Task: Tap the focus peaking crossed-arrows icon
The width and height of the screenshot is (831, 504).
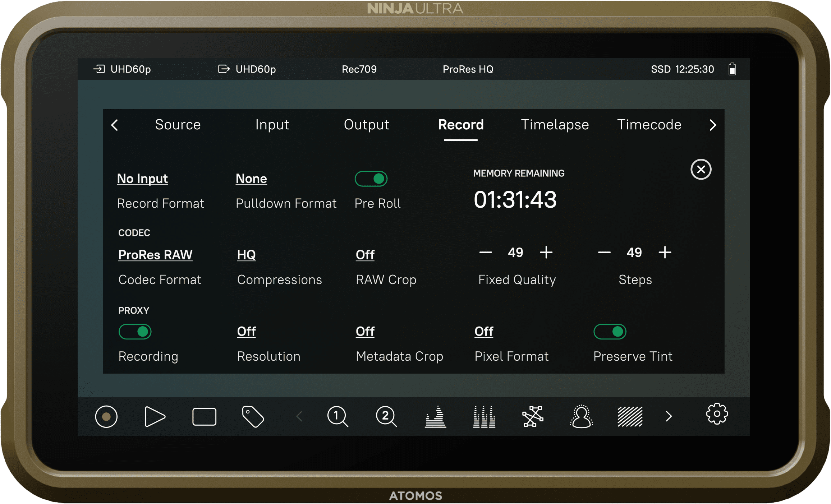Action: 533,416
